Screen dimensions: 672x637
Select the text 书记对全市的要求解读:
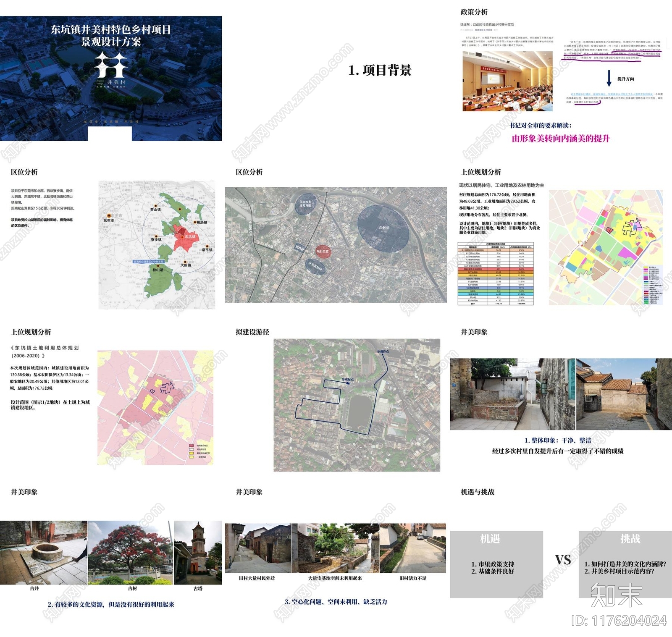541,125
